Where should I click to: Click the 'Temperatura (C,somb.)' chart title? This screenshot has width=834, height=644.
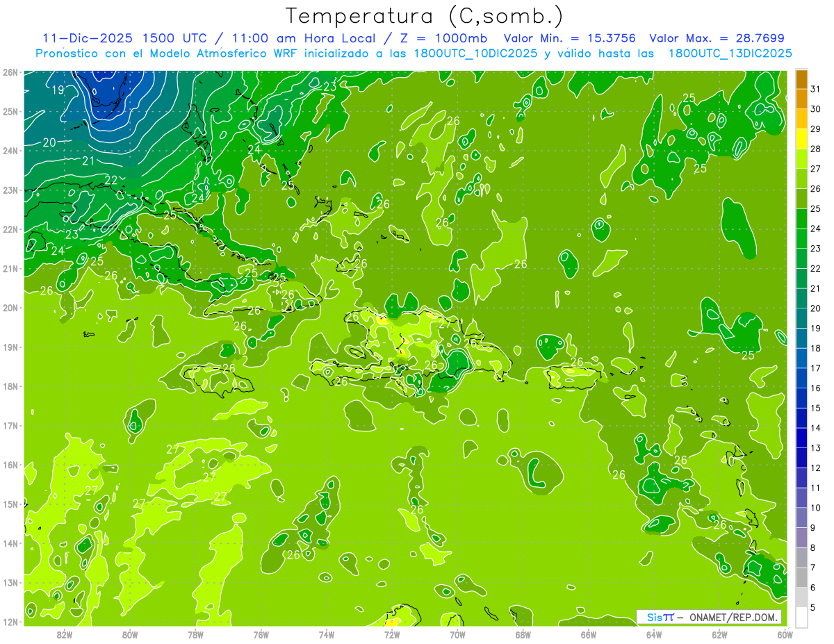coord(425,16)
